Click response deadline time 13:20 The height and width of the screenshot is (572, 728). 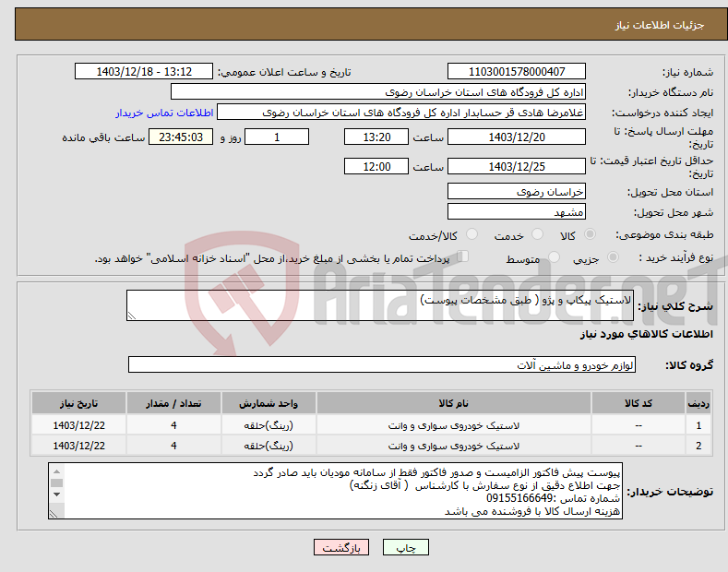pyautogui.click(x=376, y=137)
